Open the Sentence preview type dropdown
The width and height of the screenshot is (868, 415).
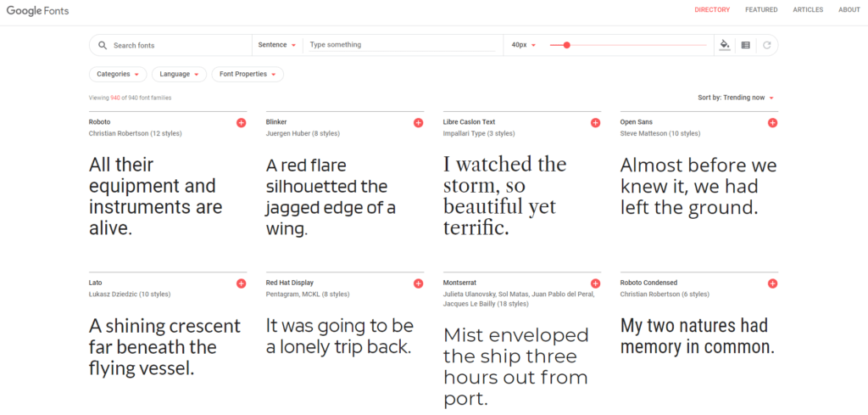(x=277, y=45)
